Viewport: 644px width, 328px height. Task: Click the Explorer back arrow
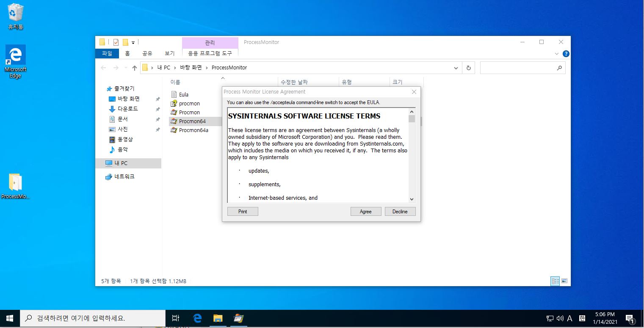(x=103, y=68)
